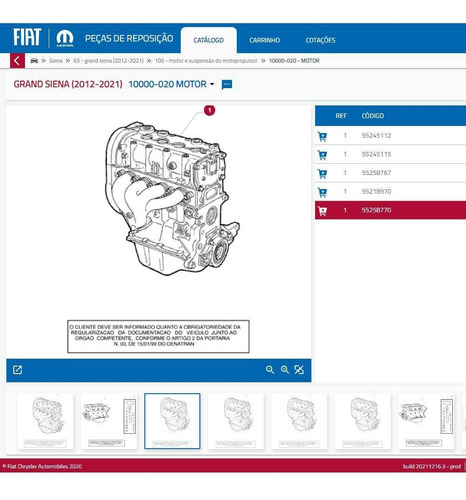Click the build 20211216.3 footer text

[432, 467]
